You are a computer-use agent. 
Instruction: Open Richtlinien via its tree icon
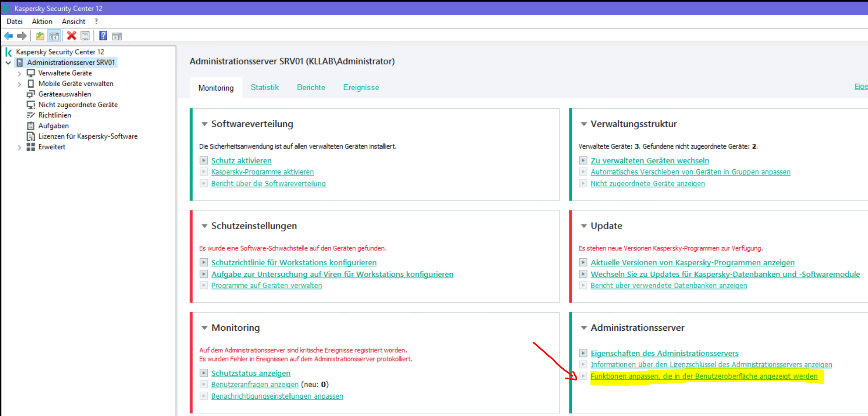click(31, 115)
